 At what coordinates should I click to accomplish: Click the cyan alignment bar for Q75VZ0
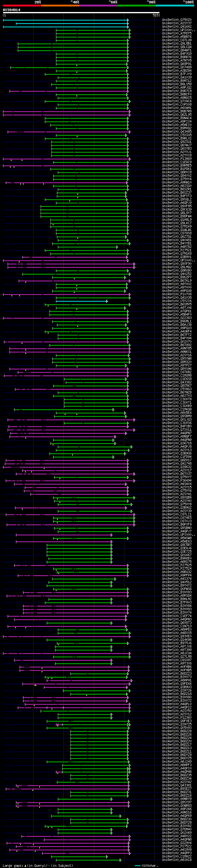pos(66,20)
